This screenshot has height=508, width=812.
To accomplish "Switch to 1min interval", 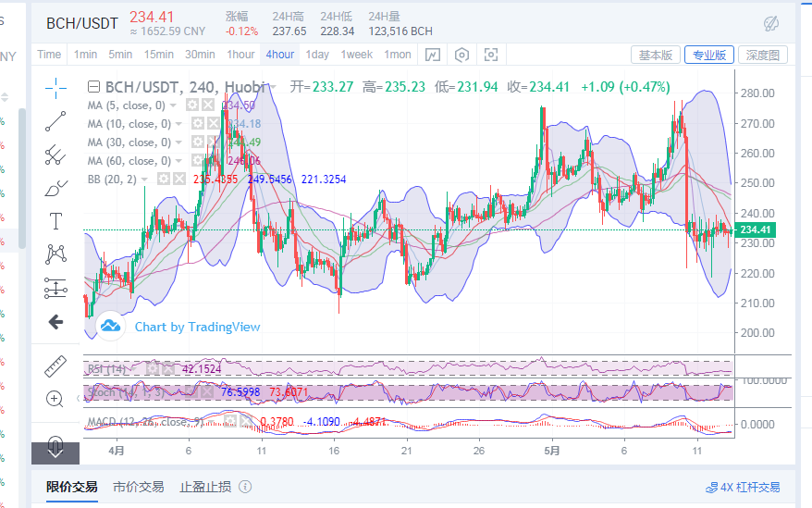I will coord(85,55).
